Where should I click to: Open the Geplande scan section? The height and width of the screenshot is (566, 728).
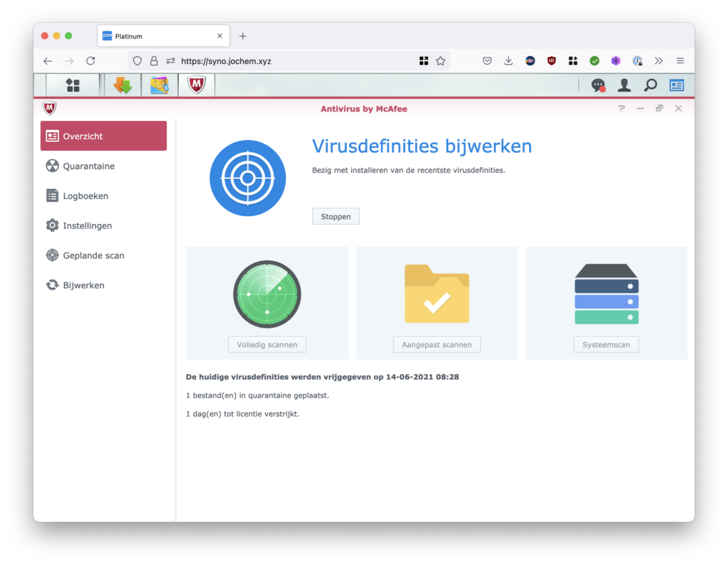coord(104,255)
